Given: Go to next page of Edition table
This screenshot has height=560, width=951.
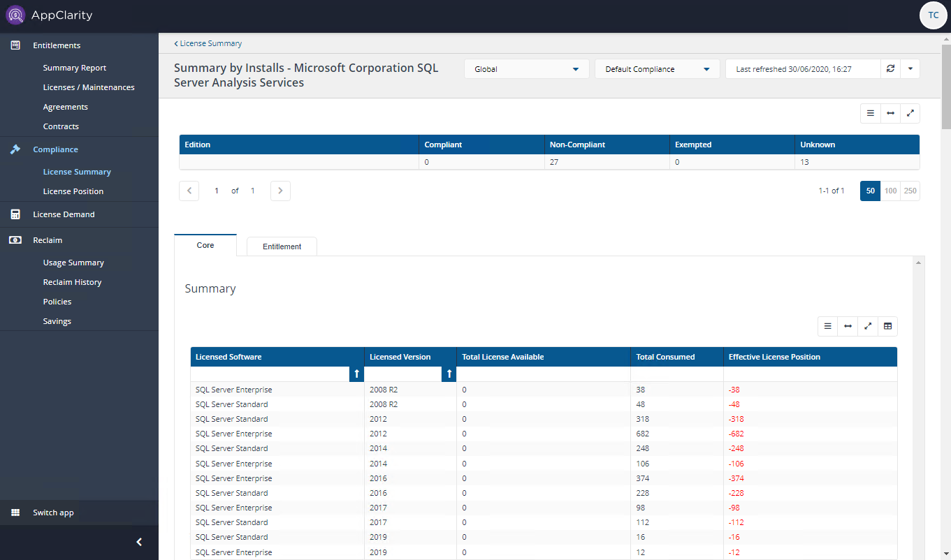Looking at the screenshot, I should point(280,191).
